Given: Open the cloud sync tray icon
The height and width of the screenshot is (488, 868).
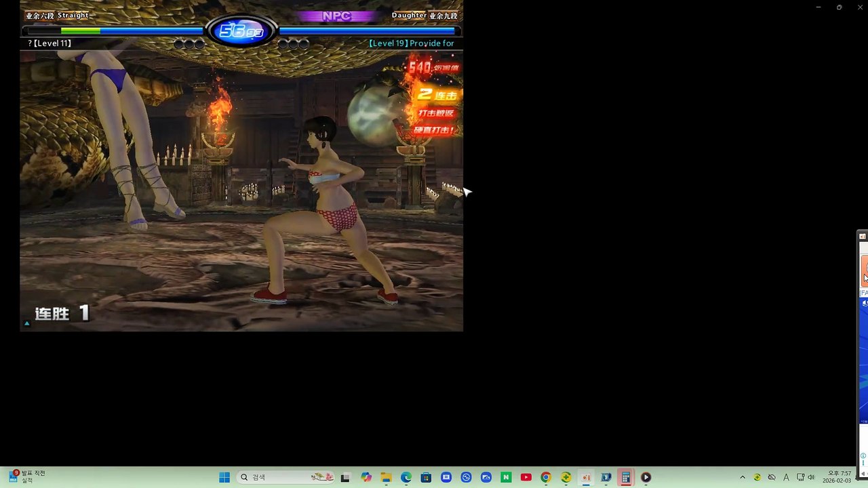Looking at the screenshot, I should coord(772,477).
